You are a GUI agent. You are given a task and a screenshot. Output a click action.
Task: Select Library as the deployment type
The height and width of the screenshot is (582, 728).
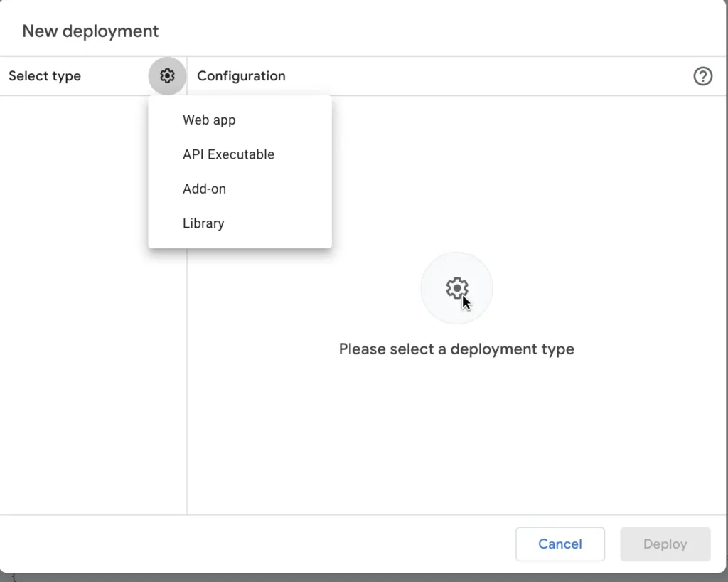click(x=203, y=223)
